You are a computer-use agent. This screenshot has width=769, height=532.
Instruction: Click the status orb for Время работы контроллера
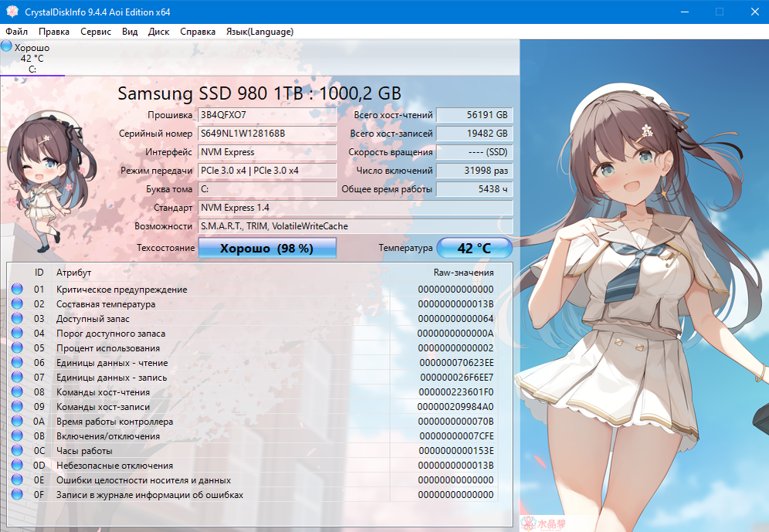(17, 421)
